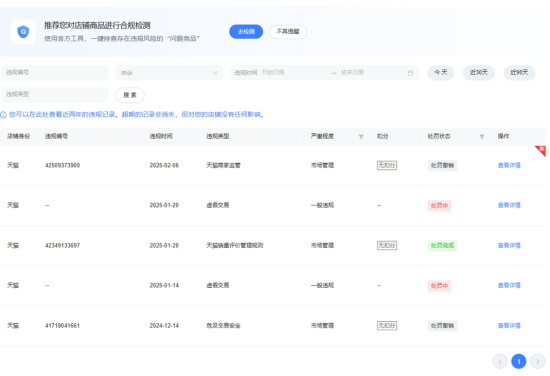The image size is (550, 376).
Task: Focus the 违规类型 input field
Action: coord(54,94)
